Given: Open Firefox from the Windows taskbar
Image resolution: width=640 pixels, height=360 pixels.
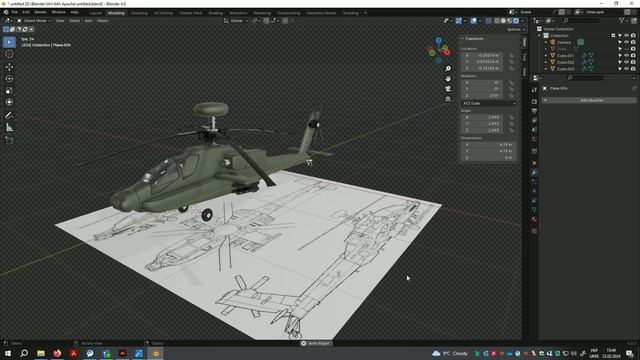Looking at the screenshot, I should [57, 353].
